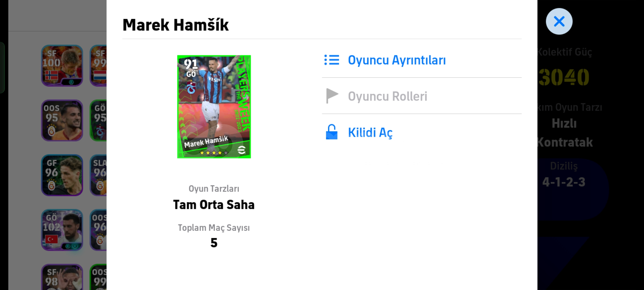Select the OOS 96 Galatasaray player card
The height and width of the screenshot is (290, 644).
pos(98,230)
